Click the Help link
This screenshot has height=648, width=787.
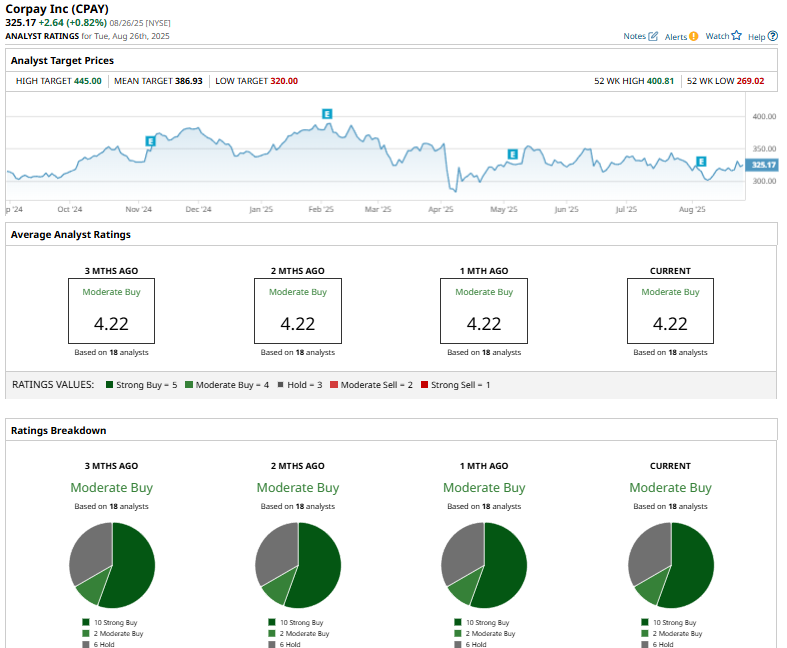click(756, 37)
